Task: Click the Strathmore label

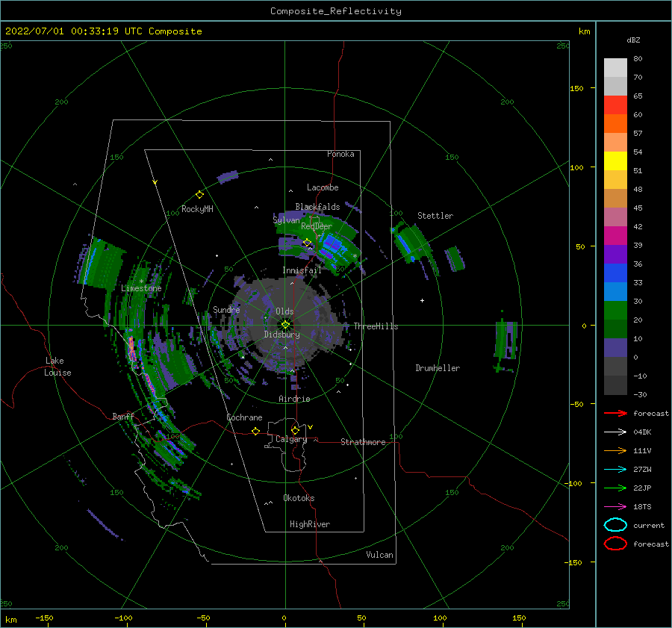Action: point(363,442)
